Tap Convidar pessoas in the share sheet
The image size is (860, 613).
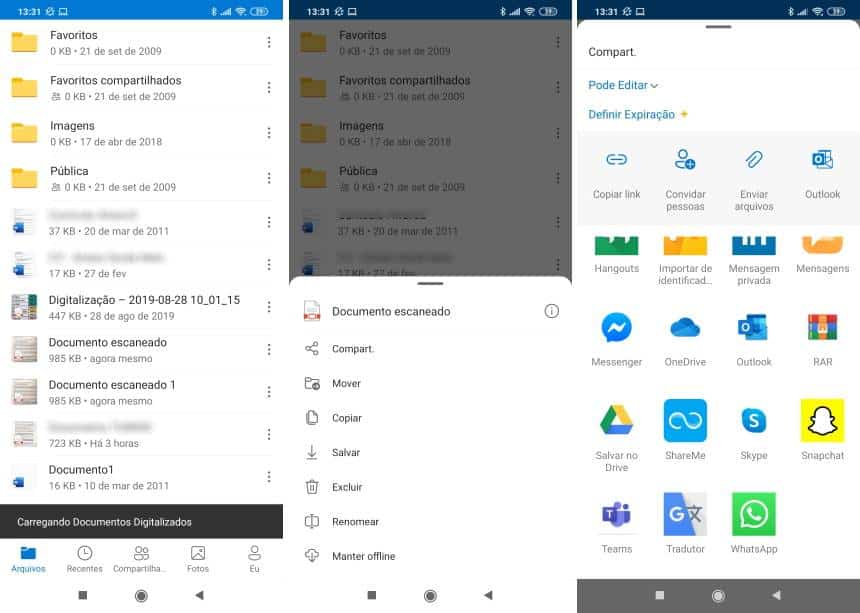click(x=685, y=179)
